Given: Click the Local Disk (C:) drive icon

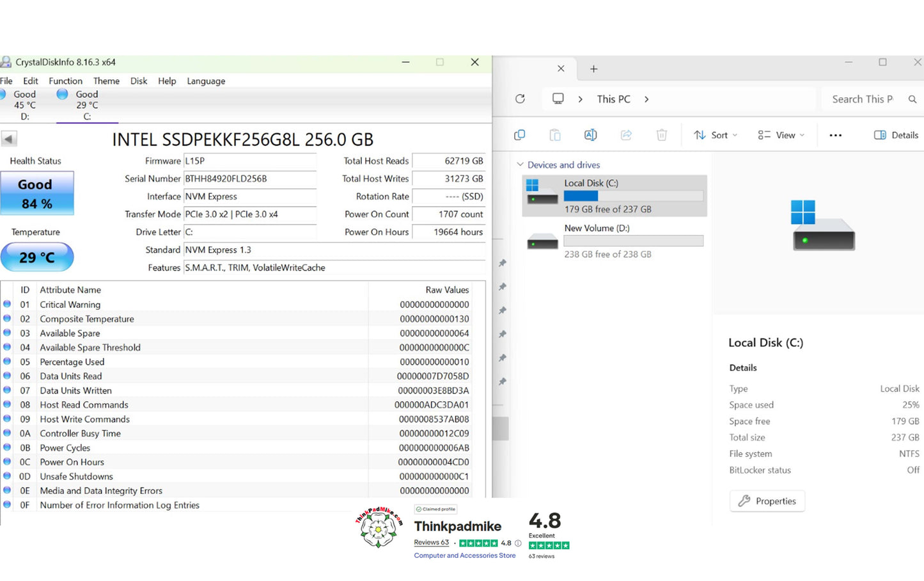Looking at the screenshot, I should coord(542,192).
